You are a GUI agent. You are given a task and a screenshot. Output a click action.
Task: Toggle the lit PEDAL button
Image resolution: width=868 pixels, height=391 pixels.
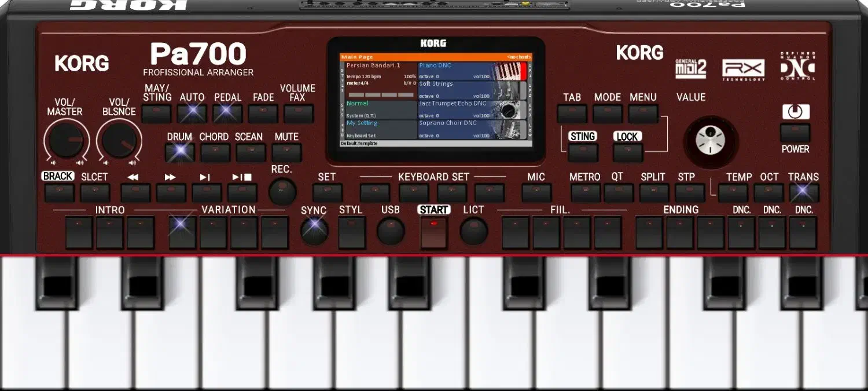tap(227, 114)
